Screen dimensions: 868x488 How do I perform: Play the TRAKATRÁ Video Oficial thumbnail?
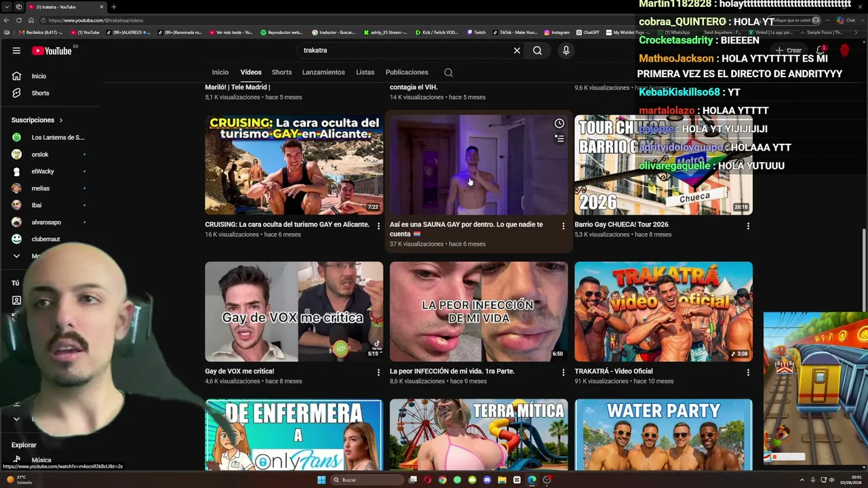coord(663,312)
